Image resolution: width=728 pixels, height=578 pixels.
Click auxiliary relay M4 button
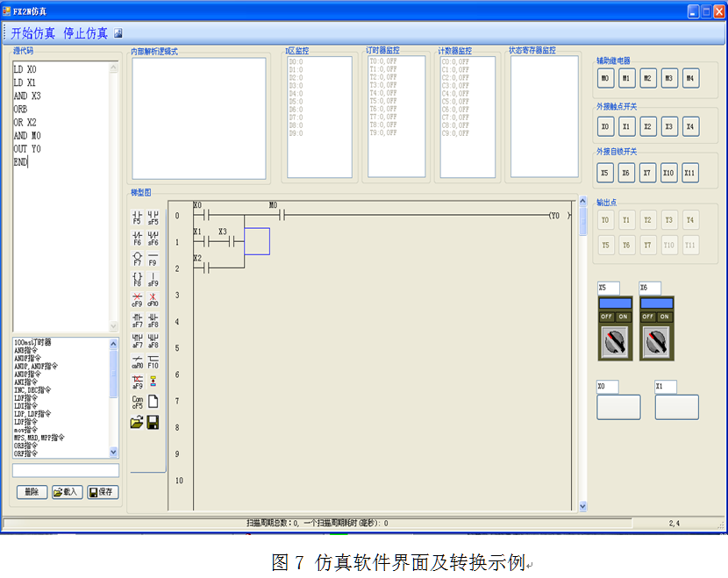(x=690, y=78)
